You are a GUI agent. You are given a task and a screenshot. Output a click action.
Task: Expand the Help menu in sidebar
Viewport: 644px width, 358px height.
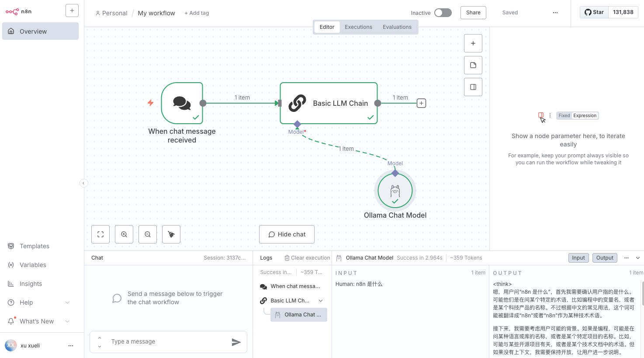click(x=67, y=302)
